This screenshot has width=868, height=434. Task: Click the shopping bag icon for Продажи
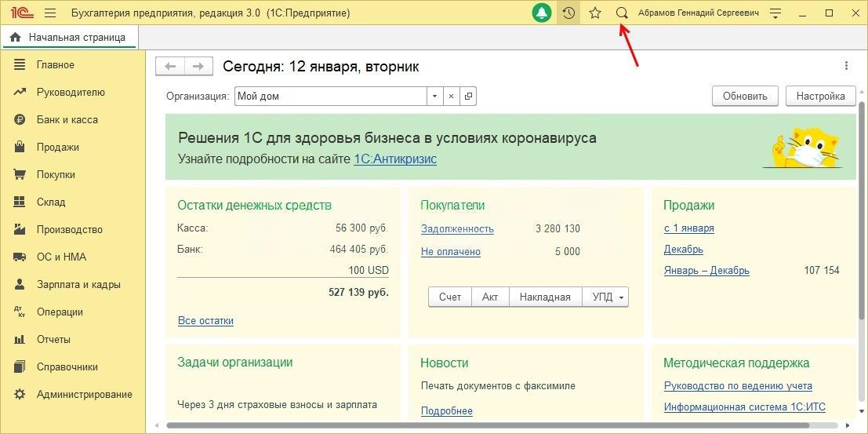point(20,147)
